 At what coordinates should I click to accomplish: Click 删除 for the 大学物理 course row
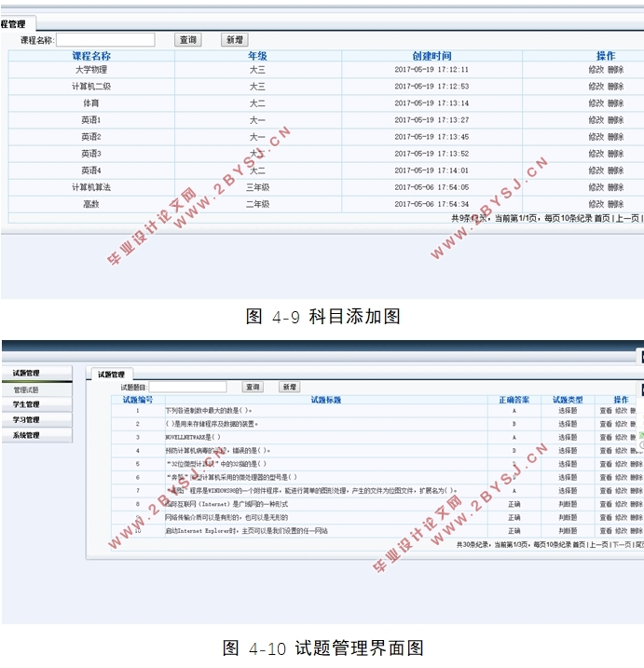point(615,70)
